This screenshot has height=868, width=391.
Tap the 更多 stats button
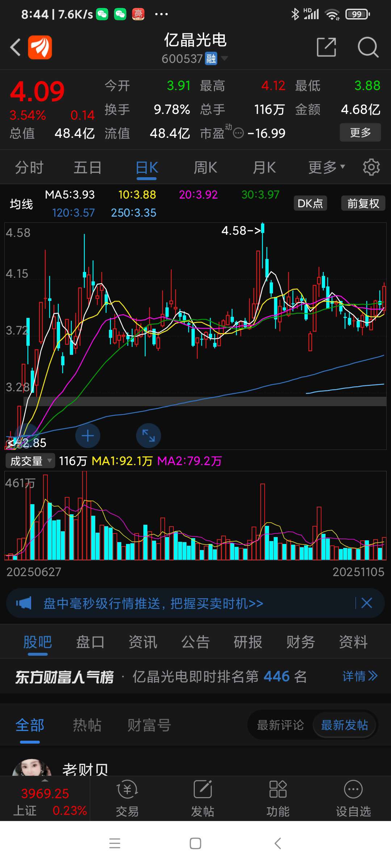(360, 132)
